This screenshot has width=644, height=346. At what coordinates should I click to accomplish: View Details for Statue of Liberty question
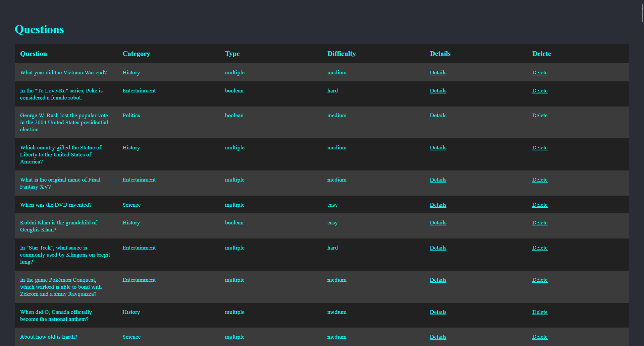[438, 148]
